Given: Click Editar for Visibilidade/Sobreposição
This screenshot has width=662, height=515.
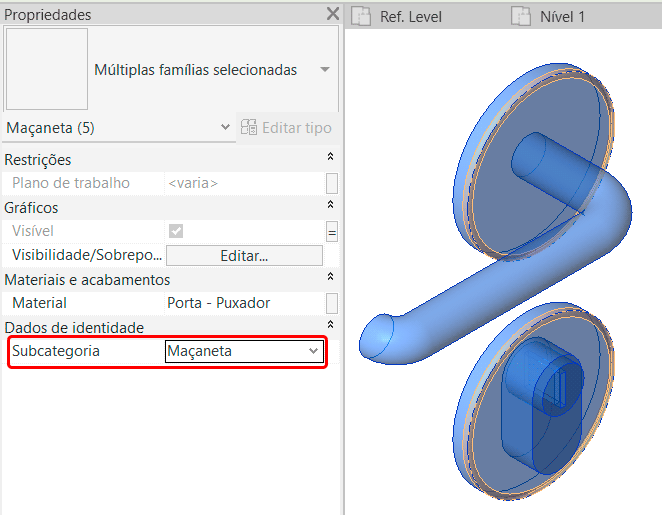Looking at the screenshot, I should pyautogui.click(x=244, y=256).
